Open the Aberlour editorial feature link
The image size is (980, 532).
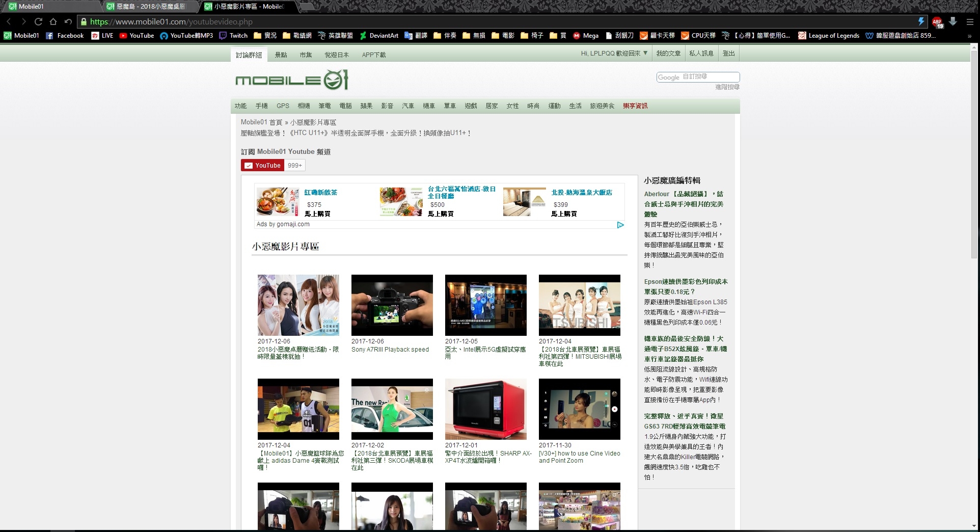coord(684,204)
